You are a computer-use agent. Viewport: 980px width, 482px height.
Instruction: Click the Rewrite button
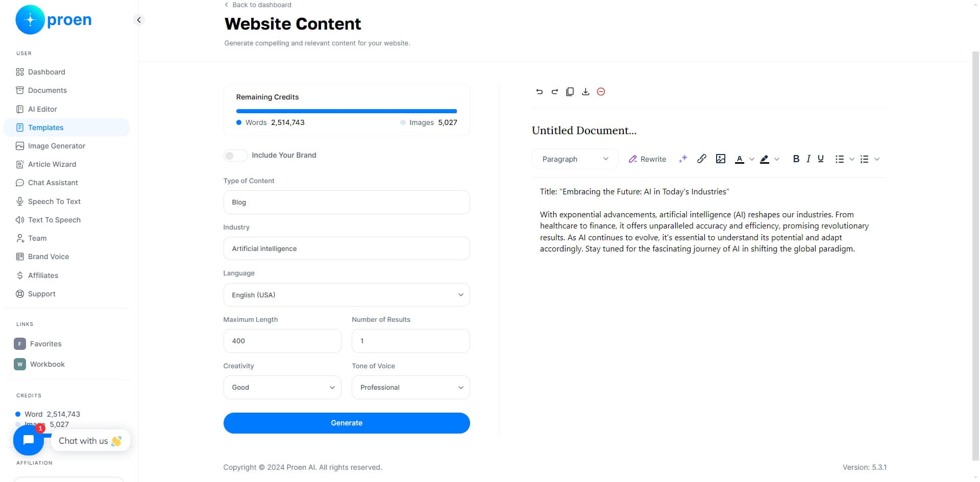pyautogui.click(x=647, y=159)
